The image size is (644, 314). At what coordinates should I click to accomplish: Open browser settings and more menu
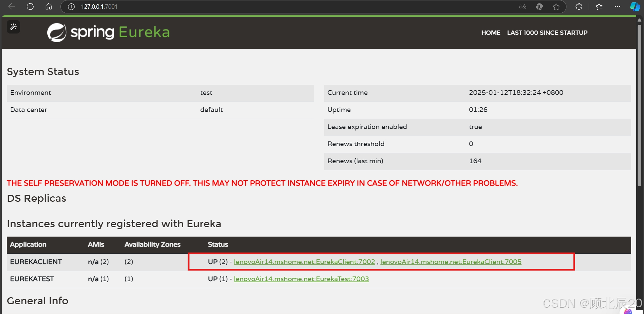pos(617,7)
